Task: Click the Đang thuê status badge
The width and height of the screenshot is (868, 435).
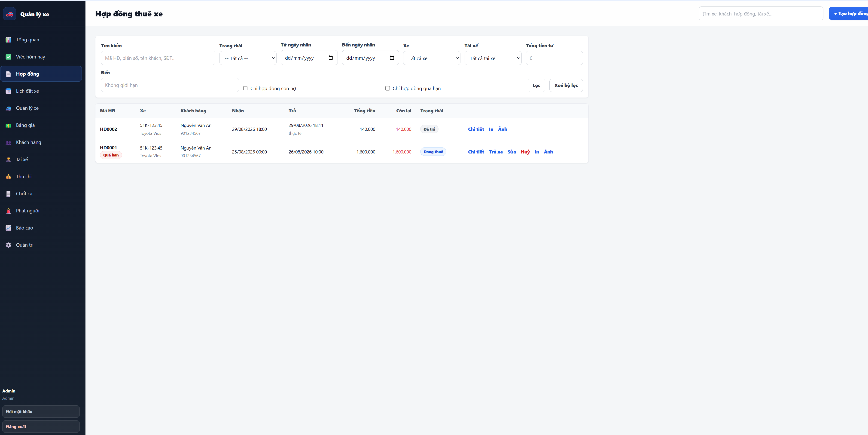Action: [x=433, y=152]
